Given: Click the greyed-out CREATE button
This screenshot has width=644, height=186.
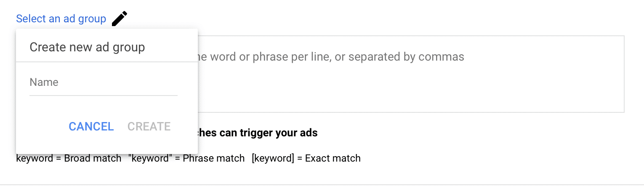Looking at the screenshot, I should point(149,126).
